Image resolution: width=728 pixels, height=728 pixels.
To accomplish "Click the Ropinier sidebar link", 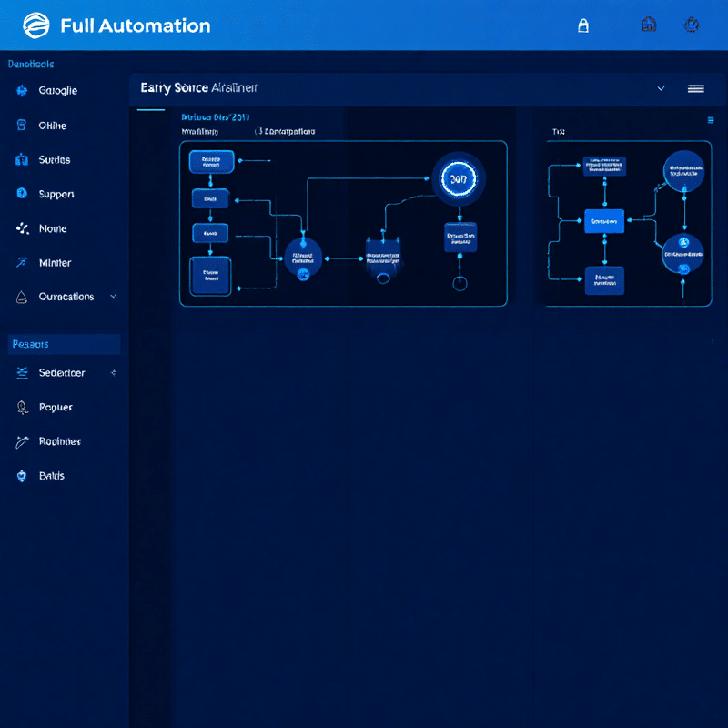I will (x=60, y=441).
